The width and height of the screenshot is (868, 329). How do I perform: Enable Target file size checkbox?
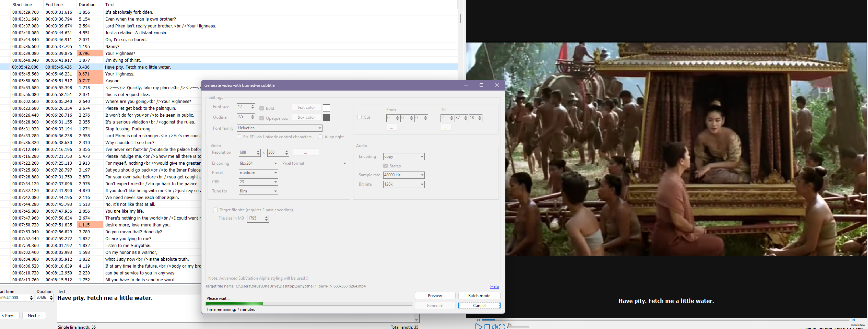click(x=215, y=210)
